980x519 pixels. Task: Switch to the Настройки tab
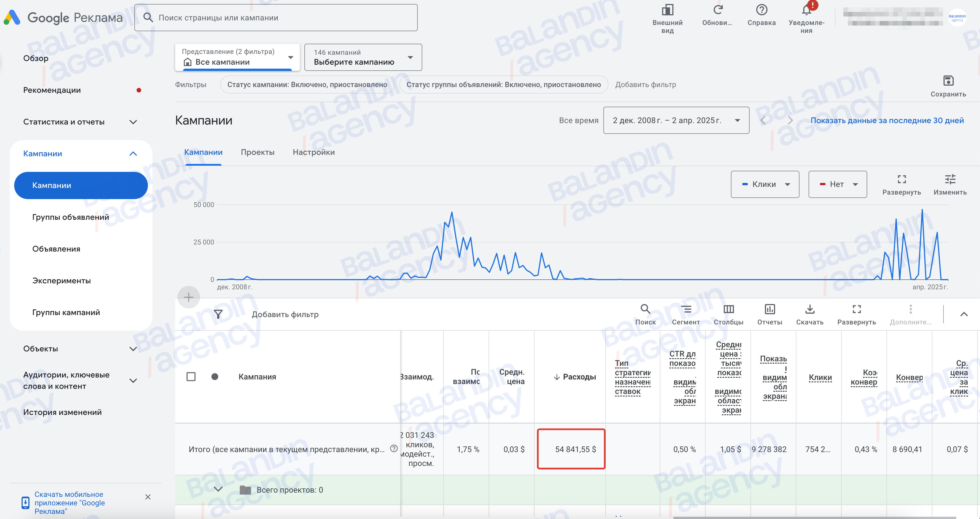coord(313,152)
